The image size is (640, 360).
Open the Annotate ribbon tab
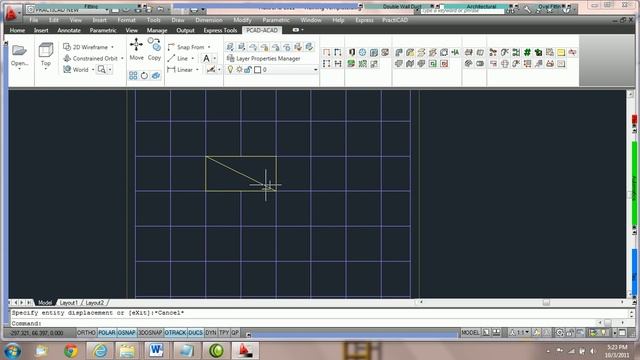(69, 30)
